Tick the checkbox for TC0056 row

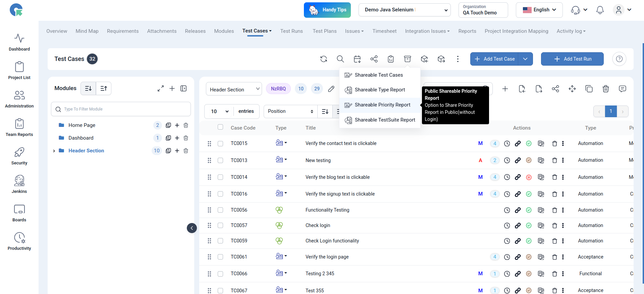click(220, 210)
